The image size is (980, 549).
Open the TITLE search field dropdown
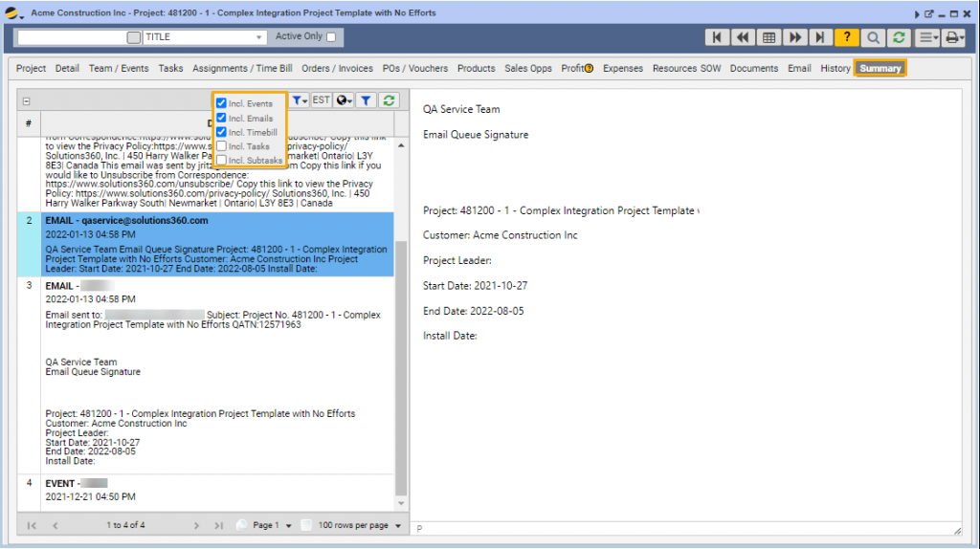(258, 37)
